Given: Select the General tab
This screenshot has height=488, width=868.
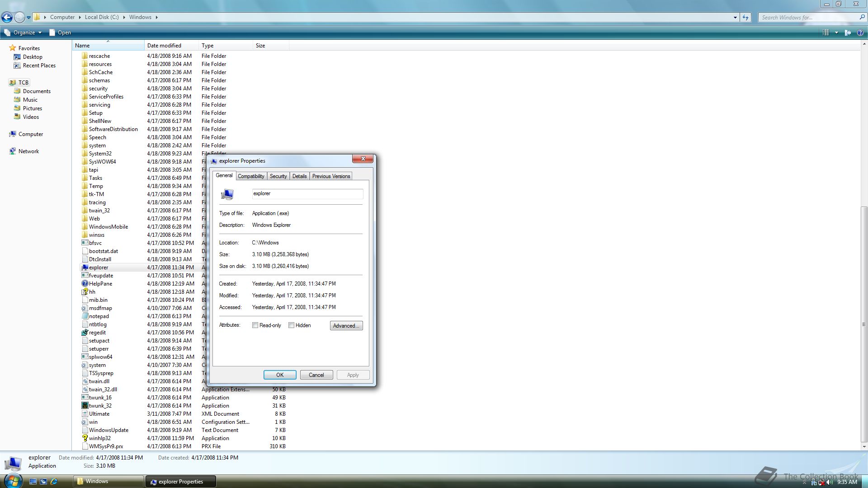Looking at the screenshot, I should (x=224, y=175).
